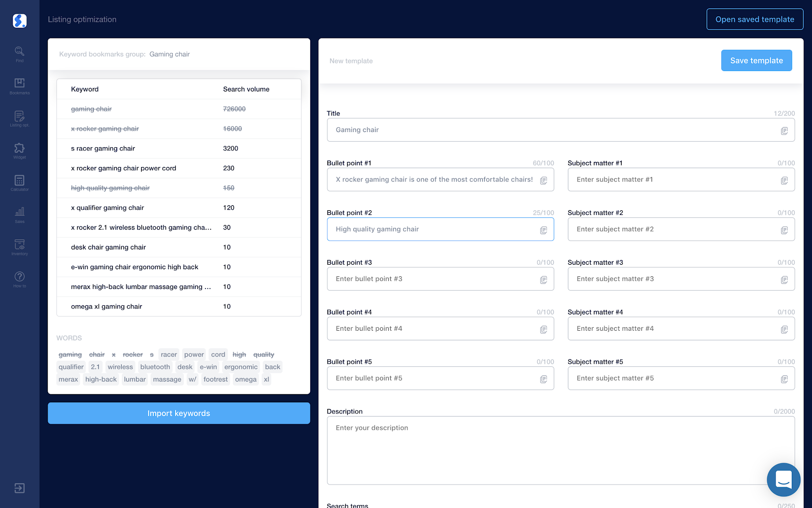Click copy icon in Subject matter #5

tap(784, 379)
